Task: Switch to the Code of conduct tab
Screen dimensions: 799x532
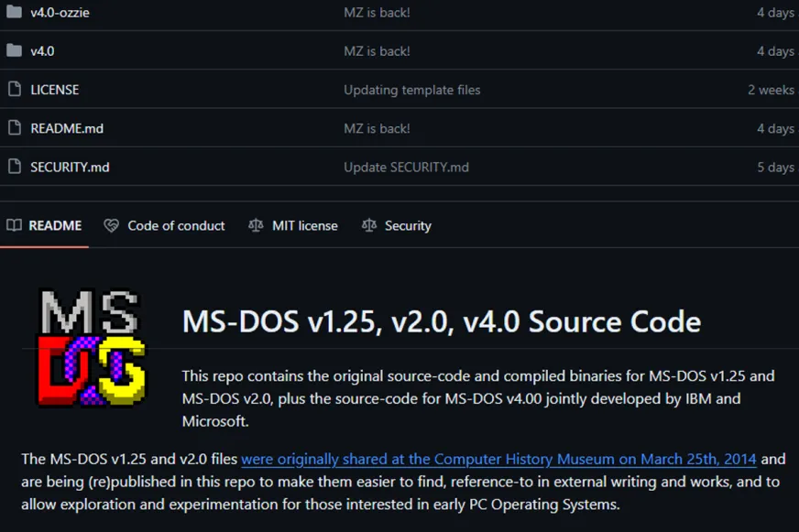Action: point(164,225)
